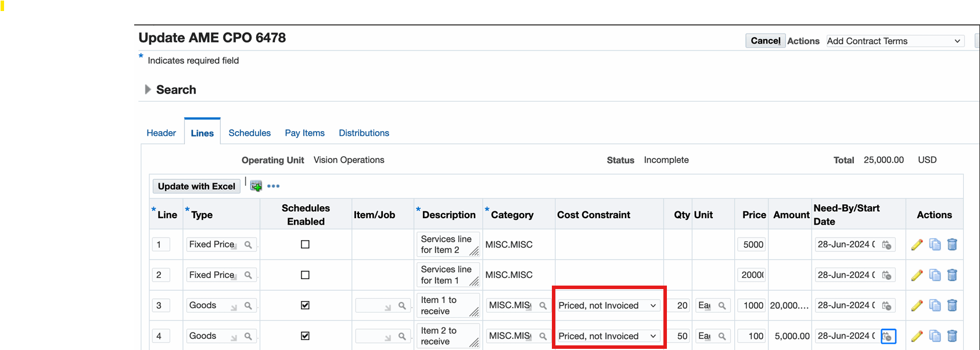
Task: Click description 'Item 1 to receive'
Action: (x=448, y=305)
